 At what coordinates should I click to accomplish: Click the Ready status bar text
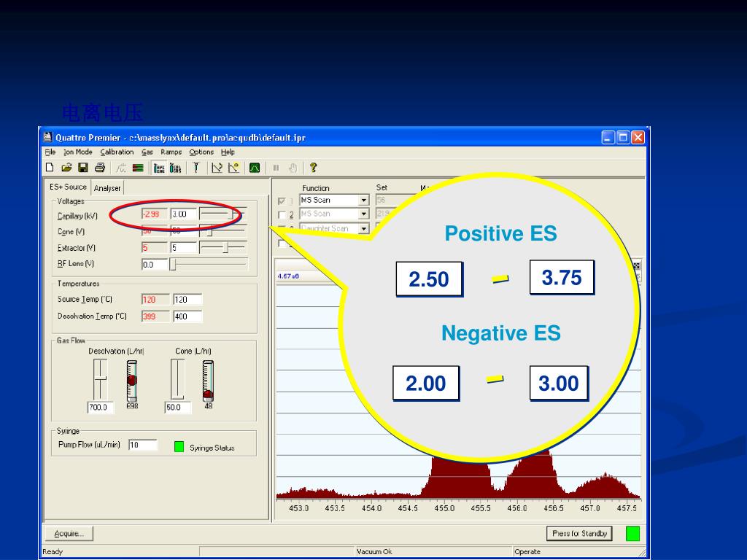[53, 551]
